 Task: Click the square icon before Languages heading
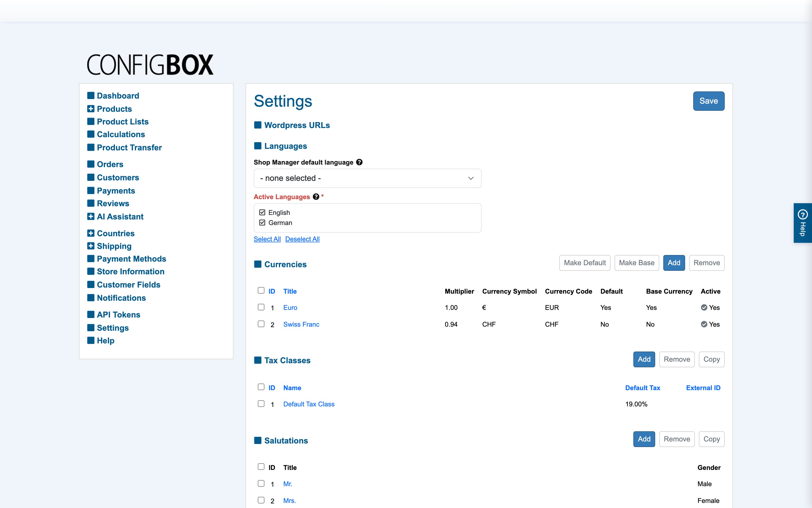pos(258,146)
